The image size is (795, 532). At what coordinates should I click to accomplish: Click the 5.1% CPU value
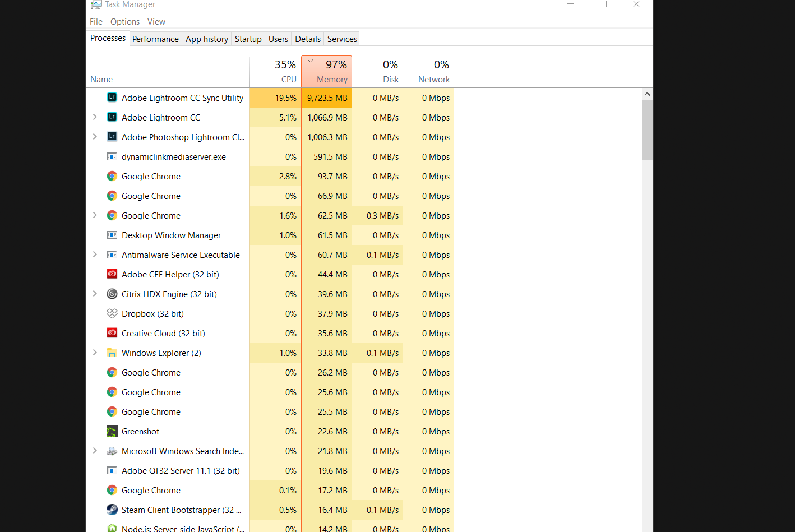click(275, 117)
